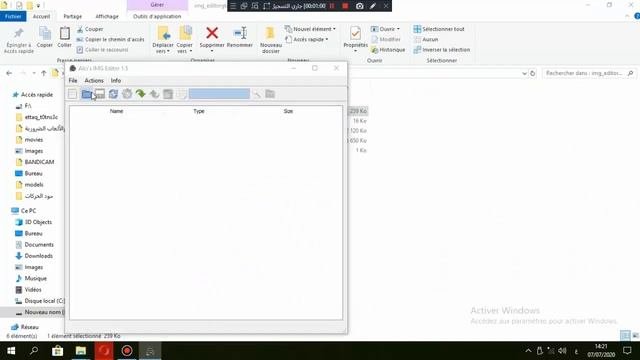
Task: Open the Fichier tab in Explorer
Action: coord(13,16)
